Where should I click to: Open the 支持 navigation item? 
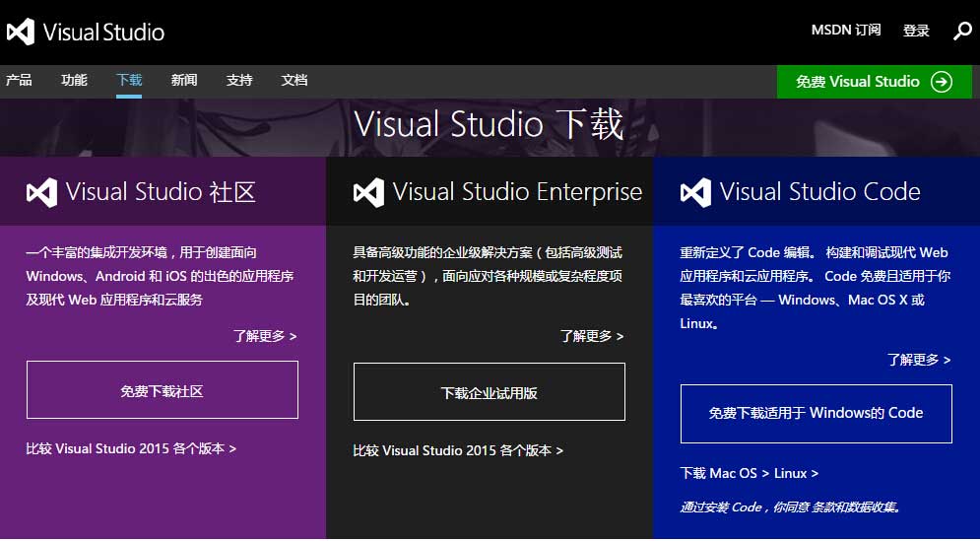point(239,81)
